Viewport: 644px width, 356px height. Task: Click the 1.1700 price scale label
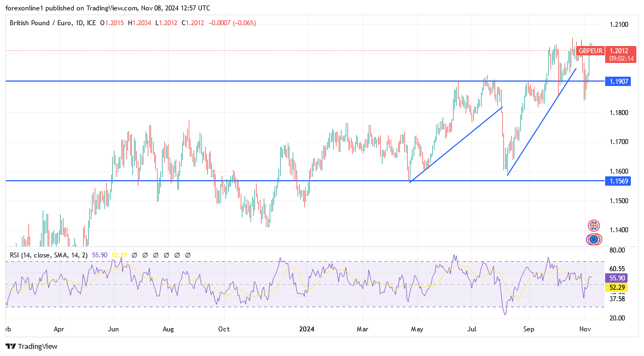click(619, 142)
